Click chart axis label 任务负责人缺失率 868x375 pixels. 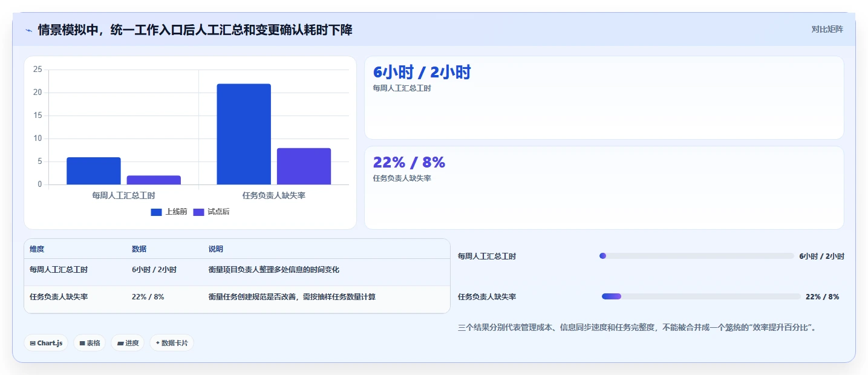(273, 195)
